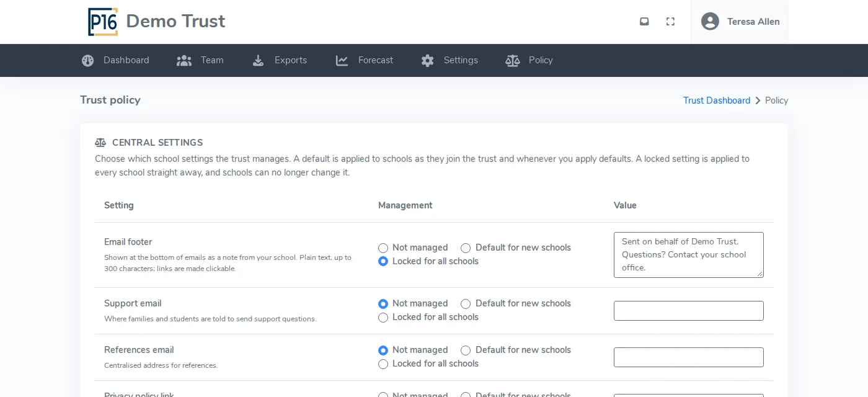Viewport: 868px width, 397px height.
Task: Open Policy in the navigation bar
Action: (x=529, y=60)
